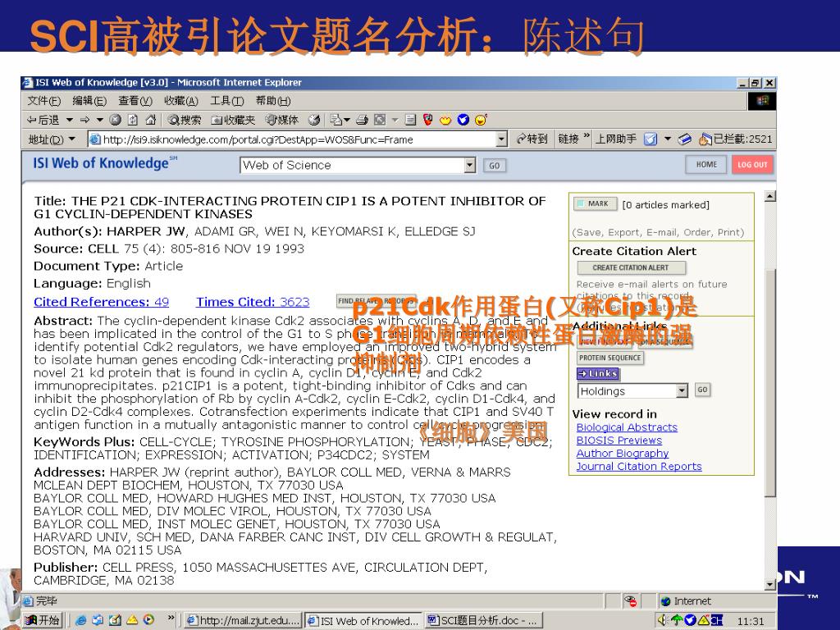
Task: Click the Print icon in toolbar
Action: point(362,120)
